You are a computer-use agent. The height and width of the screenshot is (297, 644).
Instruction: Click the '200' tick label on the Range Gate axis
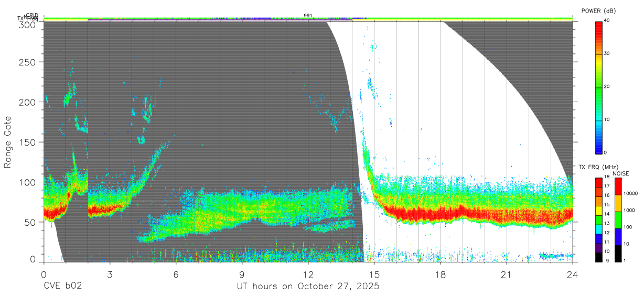[x=28, y=102]
